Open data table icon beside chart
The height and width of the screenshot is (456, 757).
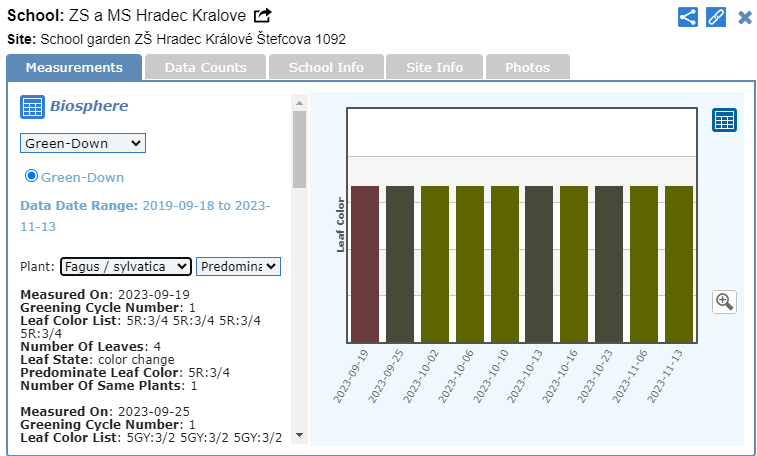(x=724, y=120)
